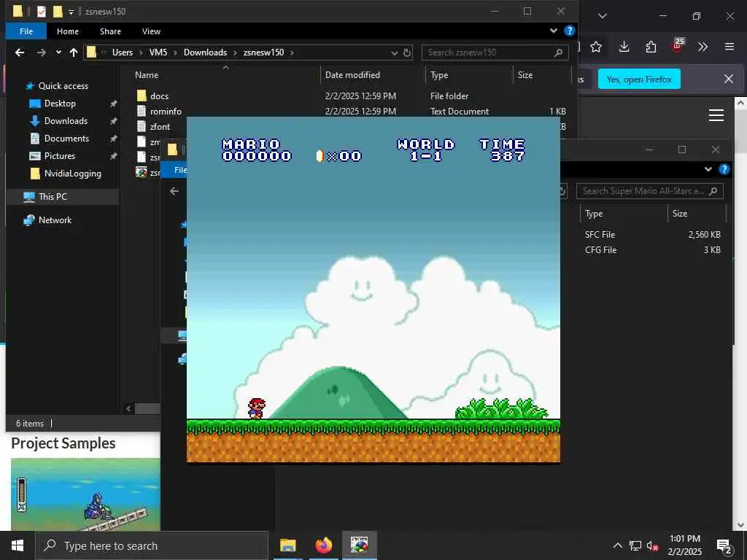Click the Search zsnesw150 field

tap(495, 52)
